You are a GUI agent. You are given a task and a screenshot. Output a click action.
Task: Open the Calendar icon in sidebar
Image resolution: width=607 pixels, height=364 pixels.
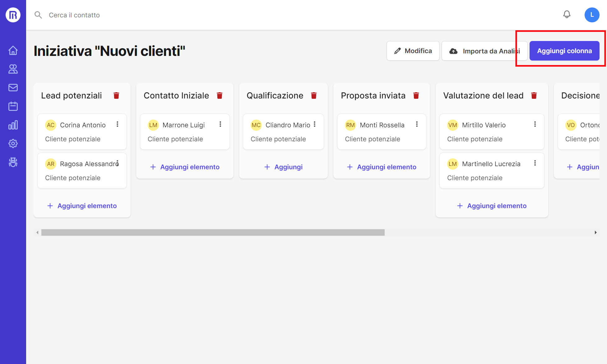tap(13, 106)
